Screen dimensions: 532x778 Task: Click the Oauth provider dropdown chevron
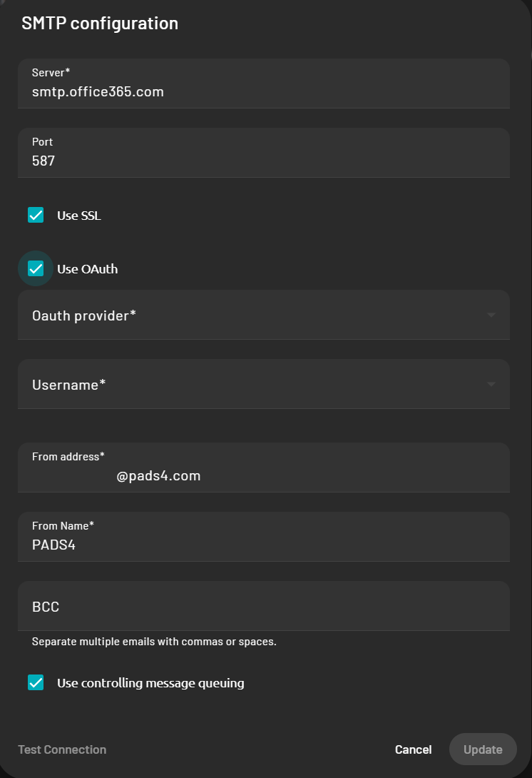point(491,314)
